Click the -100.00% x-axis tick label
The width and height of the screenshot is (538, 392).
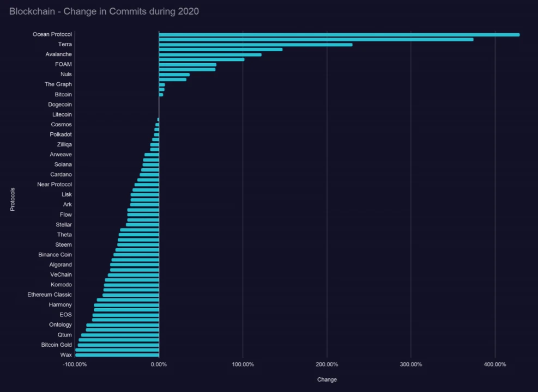(75, 364)
